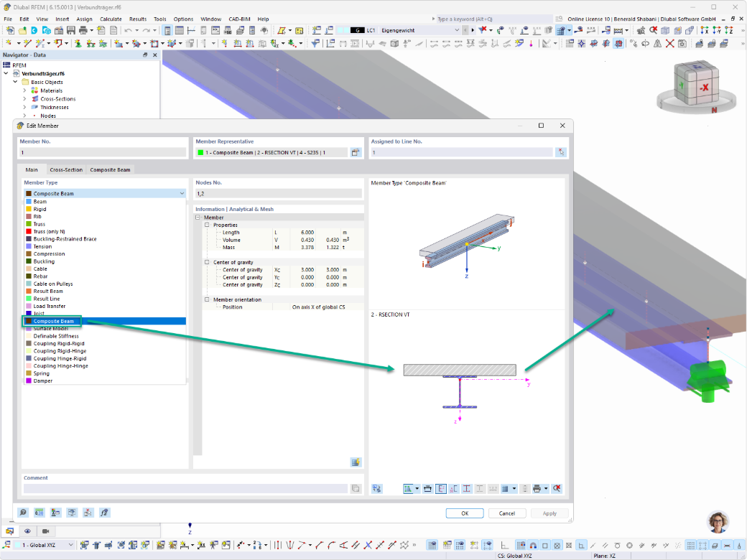This screenshot has width=747, height=560.
Task: Click the table export icon below Information panel
Action: 356,462
